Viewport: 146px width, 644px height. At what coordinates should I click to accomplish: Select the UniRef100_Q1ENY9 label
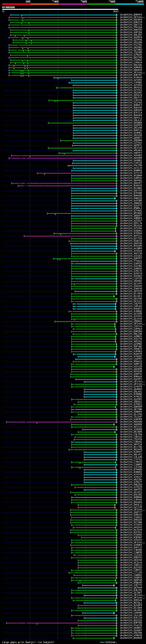131,37
